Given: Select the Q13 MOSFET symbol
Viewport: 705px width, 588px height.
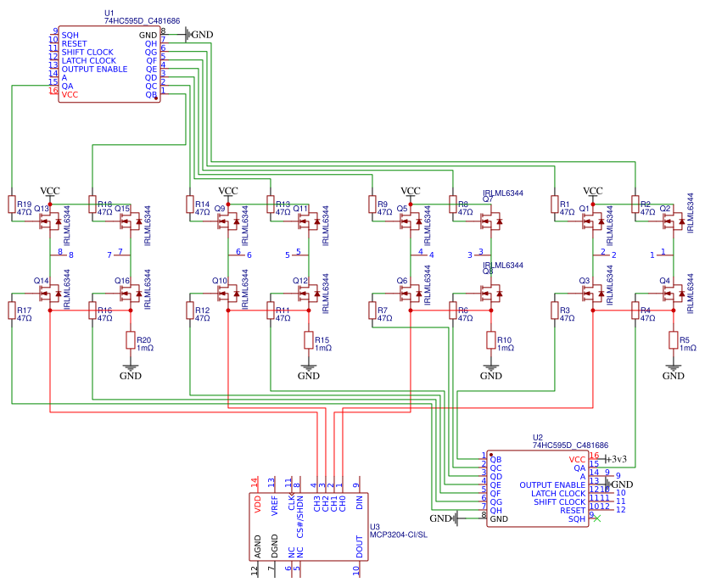Looking at the screenshot, I should coord(53,222).
